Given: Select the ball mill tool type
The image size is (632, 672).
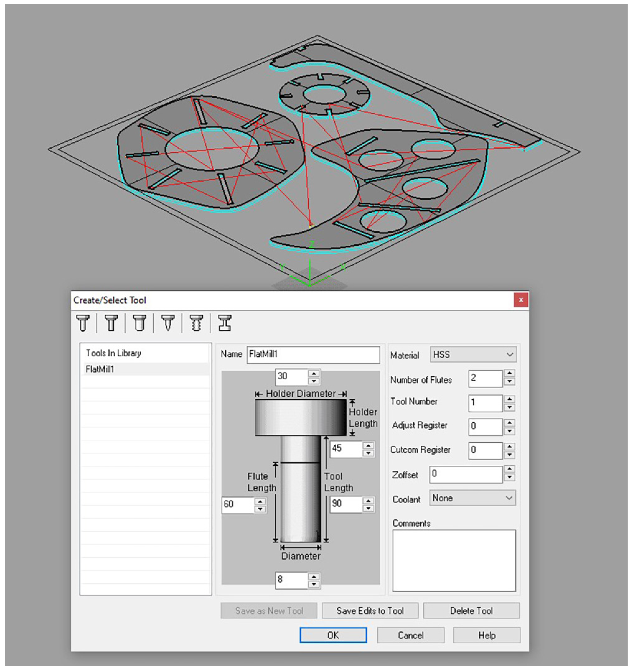Looking at the screenshot, I should click(83, 323).
